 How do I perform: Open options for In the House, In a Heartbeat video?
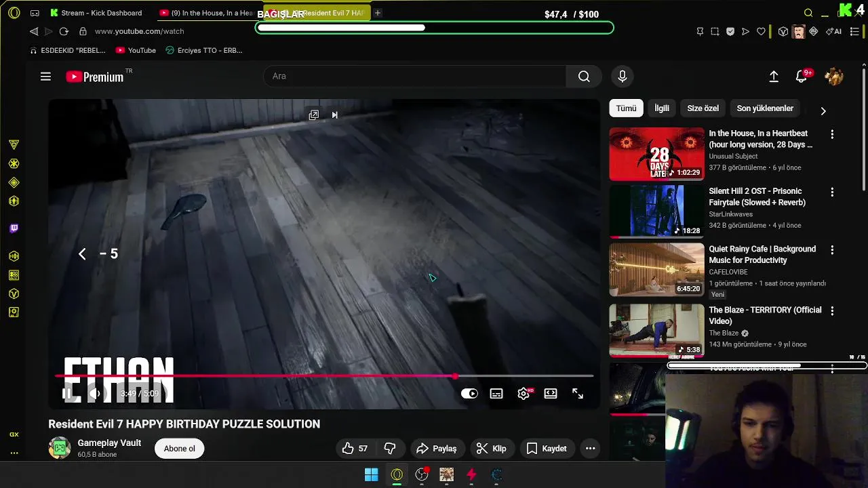832,134
